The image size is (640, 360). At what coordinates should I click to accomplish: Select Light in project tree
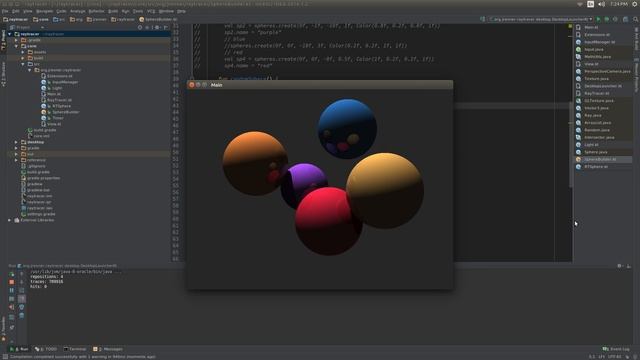(52, 88)
